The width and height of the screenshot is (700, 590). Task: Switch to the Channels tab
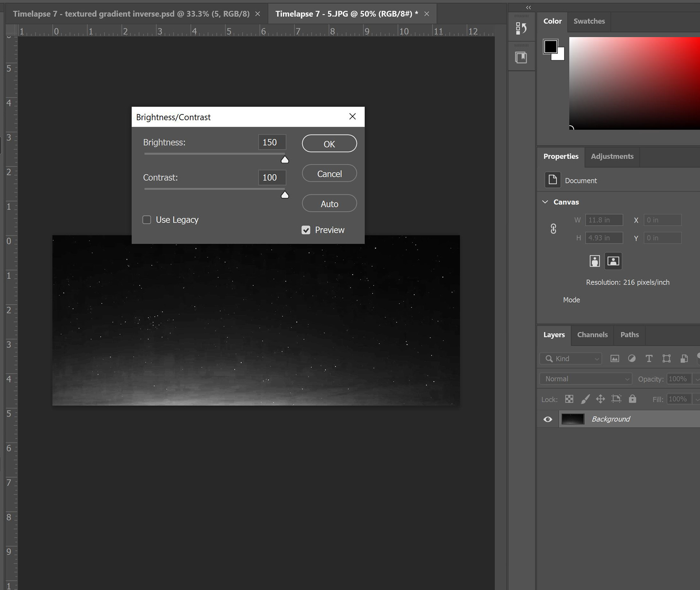pyautogui.click(x=592, y=335)
